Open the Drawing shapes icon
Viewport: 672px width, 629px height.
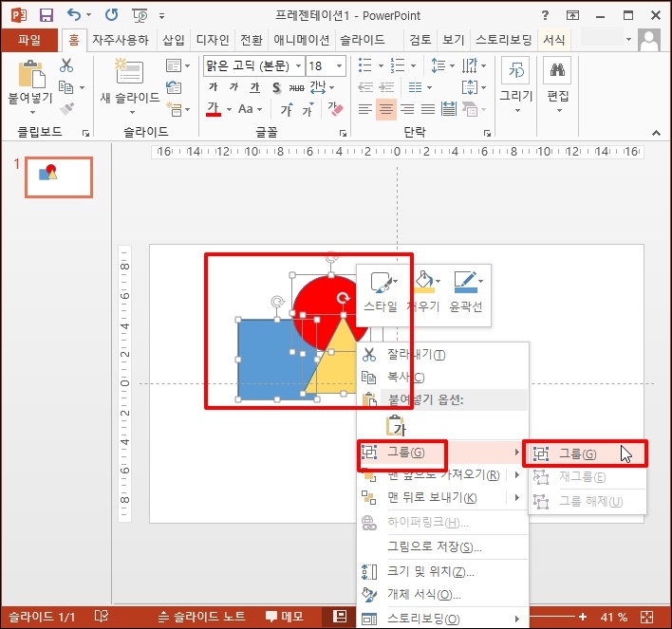pyautogui.click(x=515, y=69)
